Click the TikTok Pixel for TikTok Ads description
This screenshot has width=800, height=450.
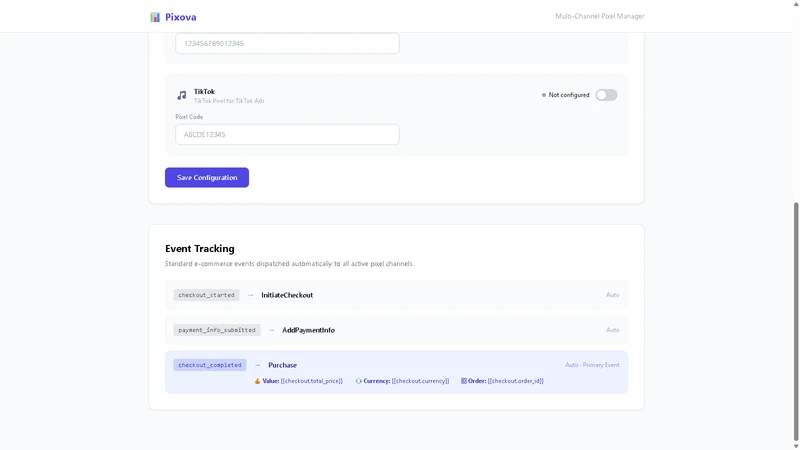click(x=229, y=101)
